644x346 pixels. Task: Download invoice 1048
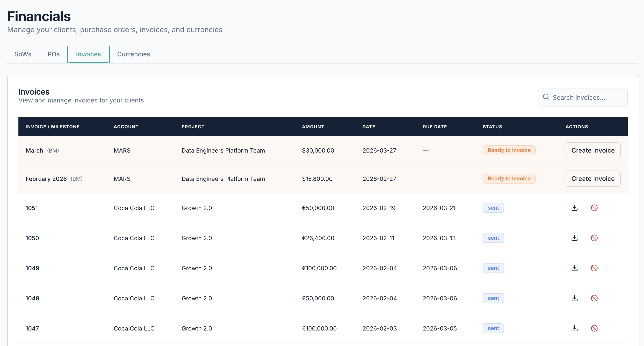click(x=575, y=298)
